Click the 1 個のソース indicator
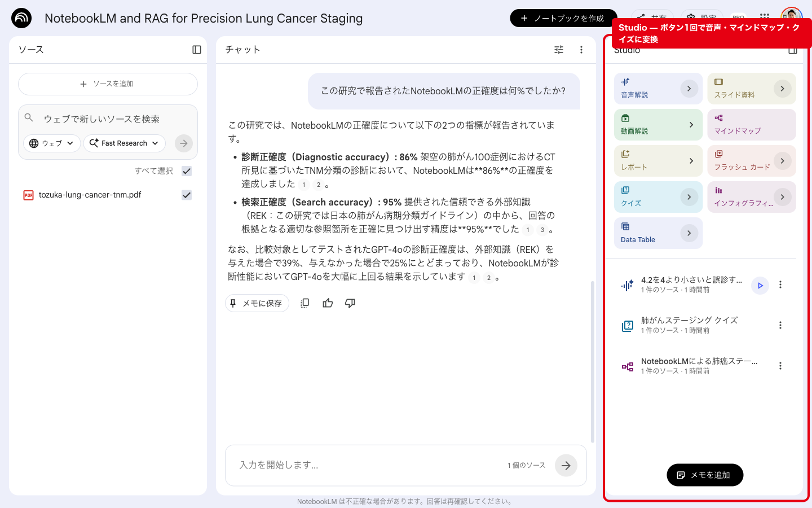812x508 pixels. [526, 466]
